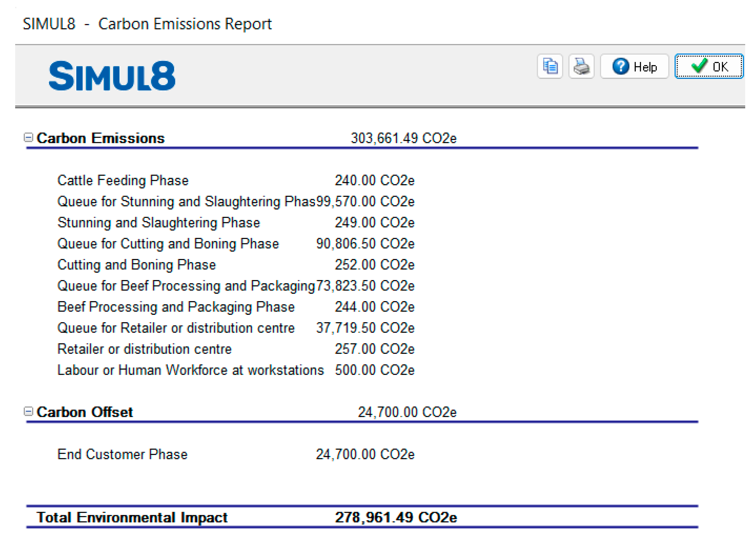
Task: Select the Carbon Offset heading
Action: (85, 412)
